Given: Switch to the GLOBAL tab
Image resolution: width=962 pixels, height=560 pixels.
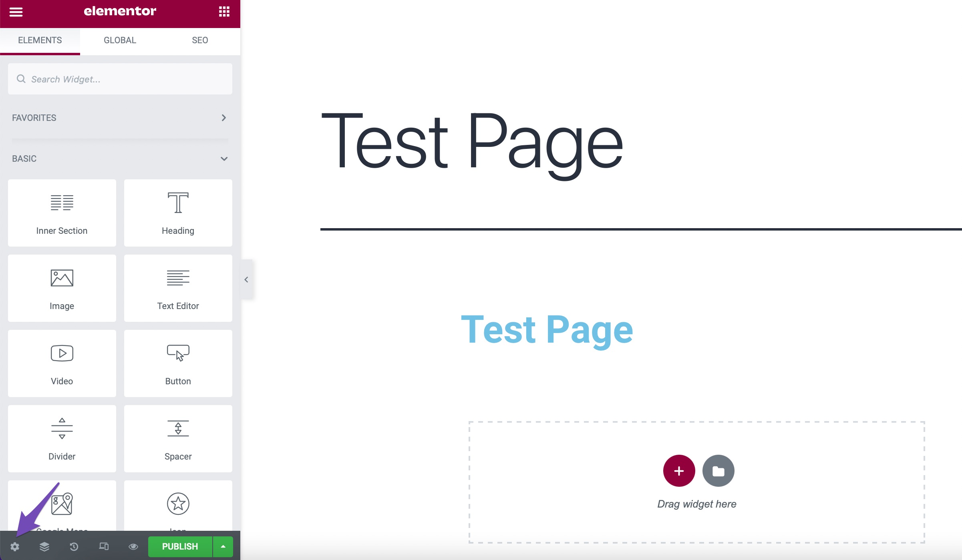Looking at the screenshot, I should point(120,40).
